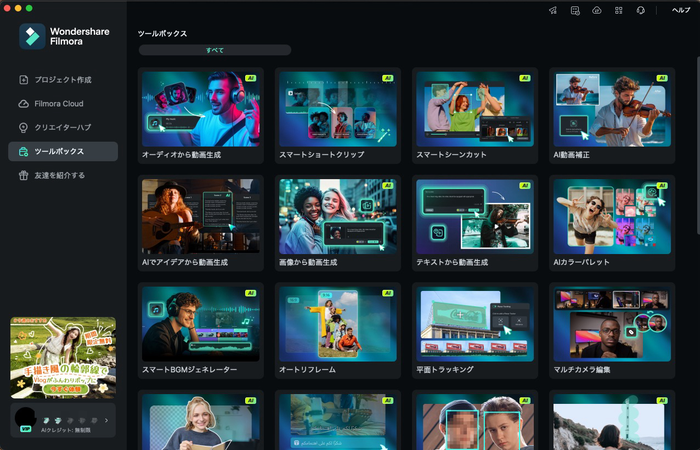The image size is (700, 450).
Task: Open the headset customer support icon
Action: tap(640, 10)
